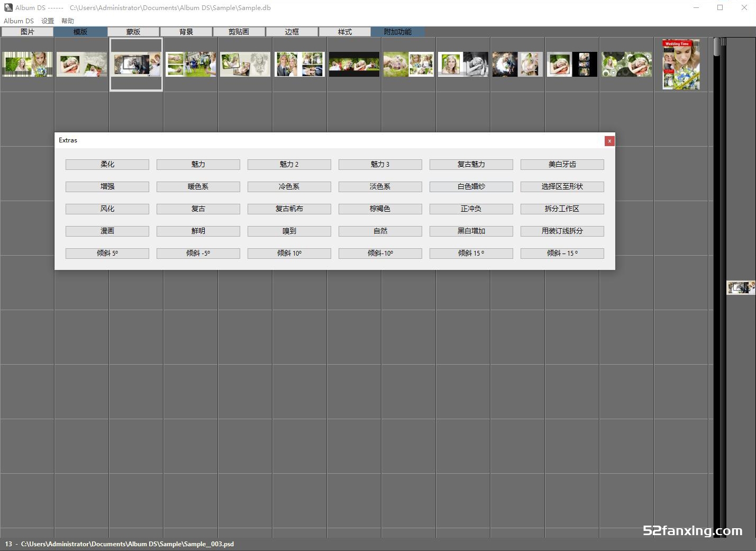Viewport: 756px width, 551px height.
Task: Open the 图片 tab
Action: coord(28,32)
